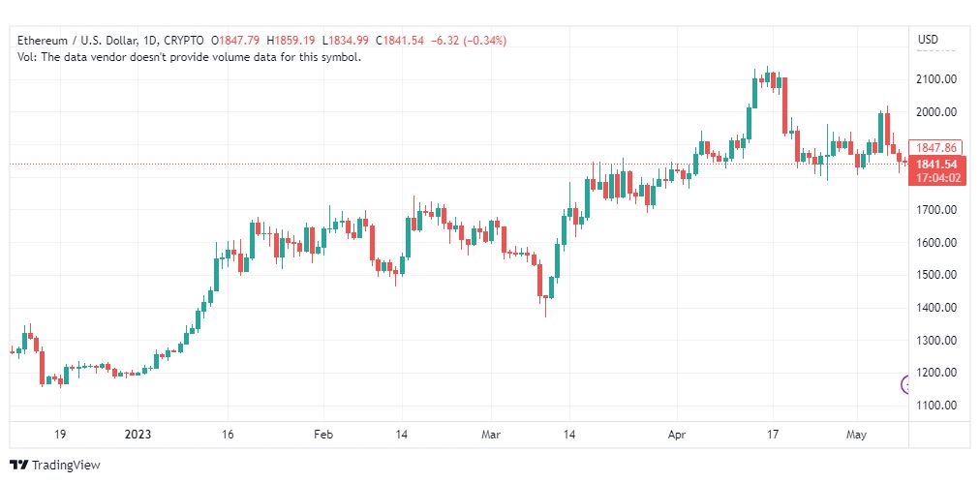The width and height of the screenshot is (980, 482).
Task: Open the TradingView text link
Action: click(66, 466)
